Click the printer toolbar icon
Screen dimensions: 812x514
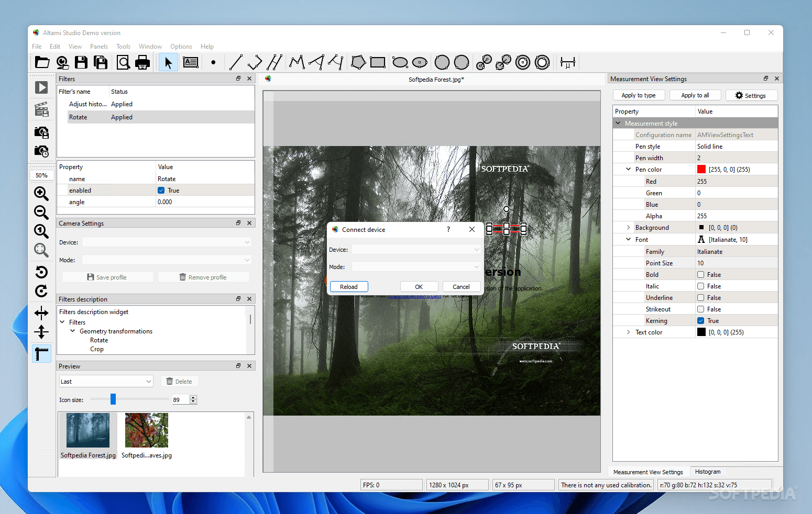coord(142,63)
